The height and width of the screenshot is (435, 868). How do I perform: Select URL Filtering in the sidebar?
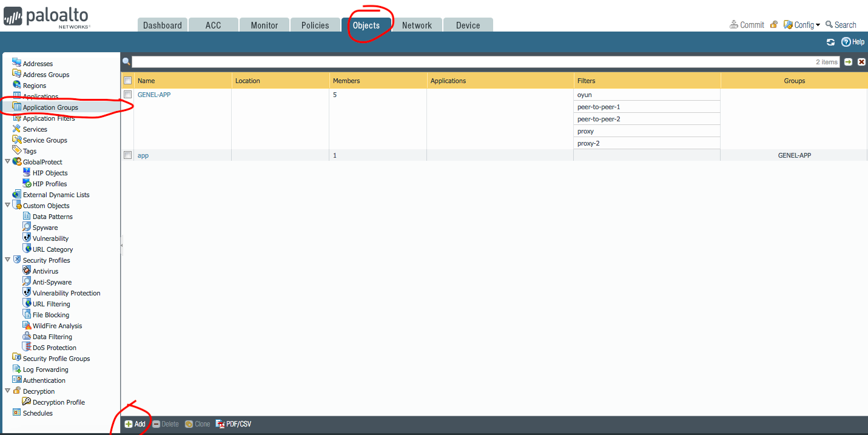tap(51, 304)
